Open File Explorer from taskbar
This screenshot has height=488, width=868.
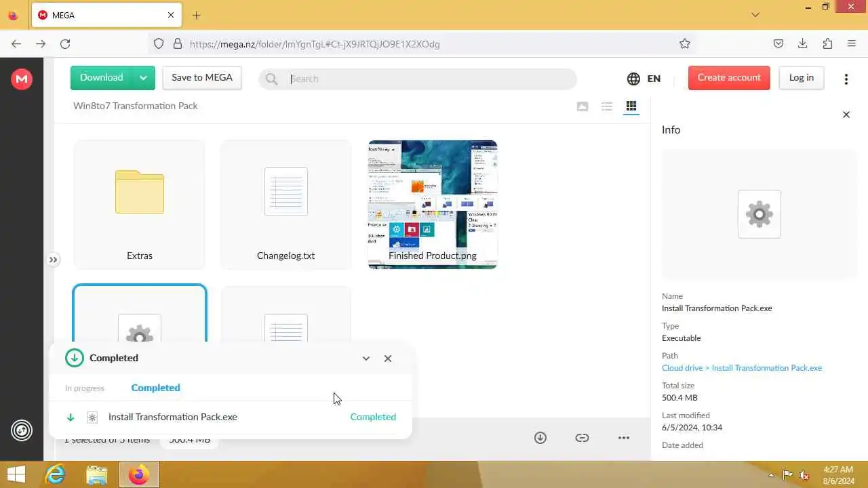click(x=97, y=474)
